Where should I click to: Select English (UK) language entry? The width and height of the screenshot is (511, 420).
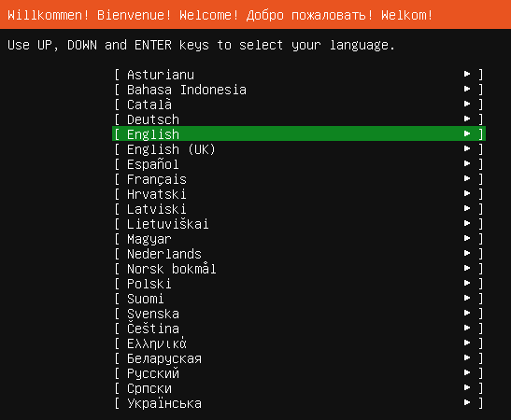tap(299, 149)
